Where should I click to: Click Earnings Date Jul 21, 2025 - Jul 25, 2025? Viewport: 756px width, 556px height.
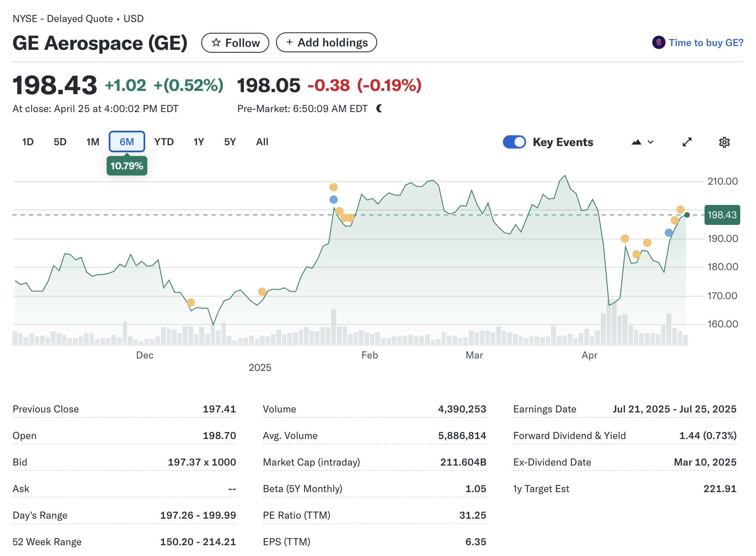click(x=675, y=409)
